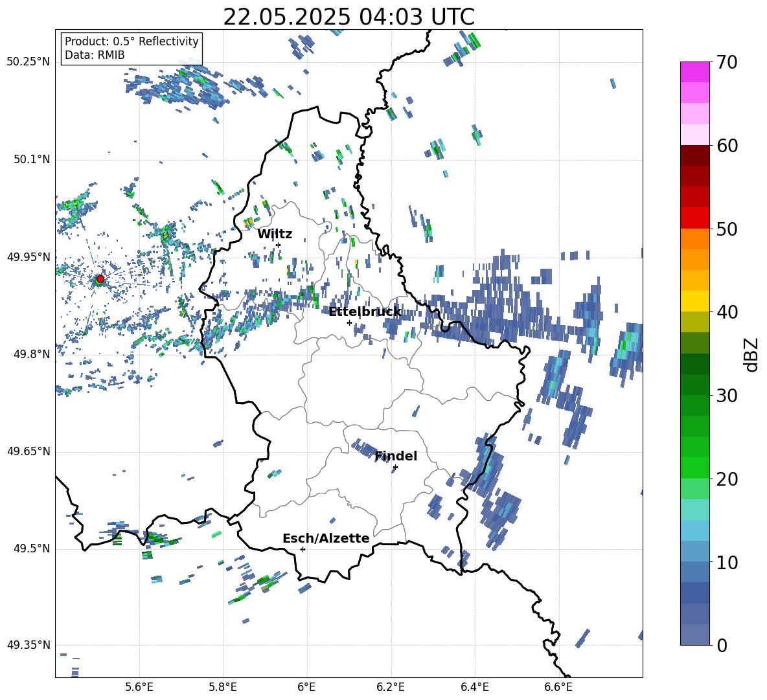The width and height of the screenshot is (767, 700).
Task: Click the 49.95°N latitude label
Action: click(29, 257)
